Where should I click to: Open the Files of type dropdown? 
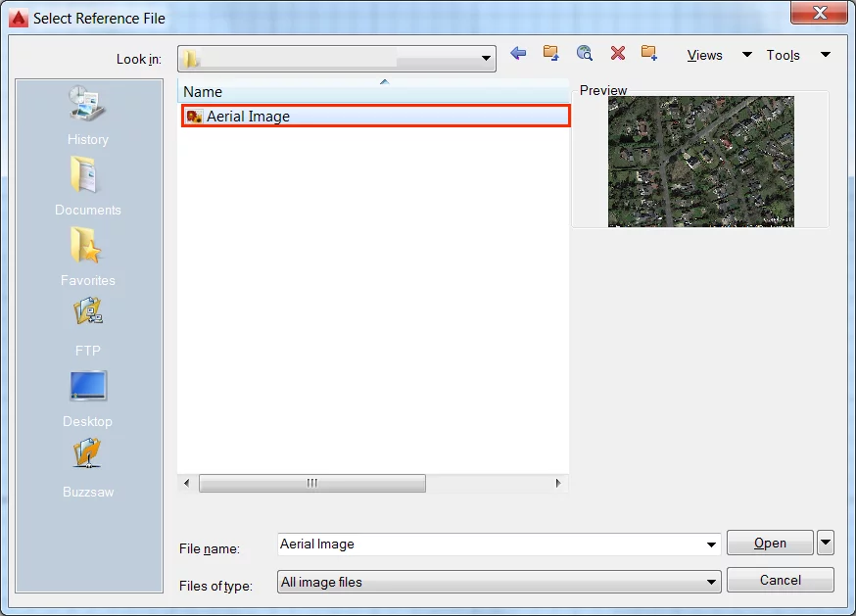(x=713, y=581)
